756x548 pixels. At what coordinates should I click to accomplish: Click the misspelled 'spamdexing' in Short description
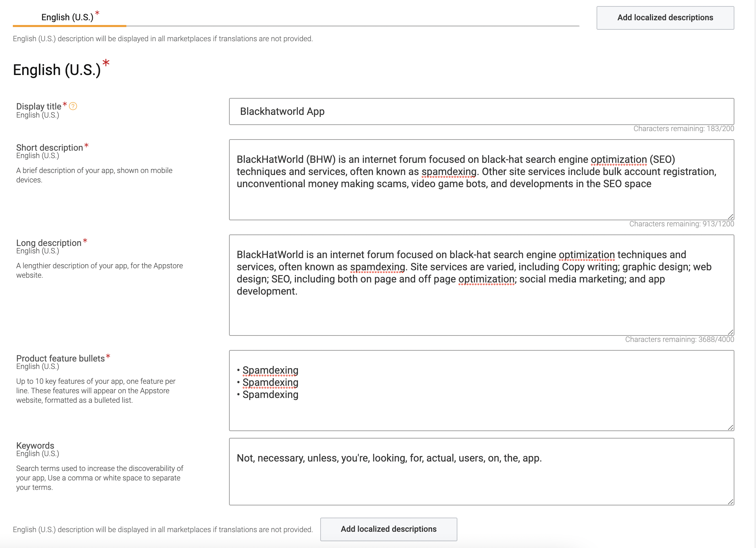click(x=449, y=172)
